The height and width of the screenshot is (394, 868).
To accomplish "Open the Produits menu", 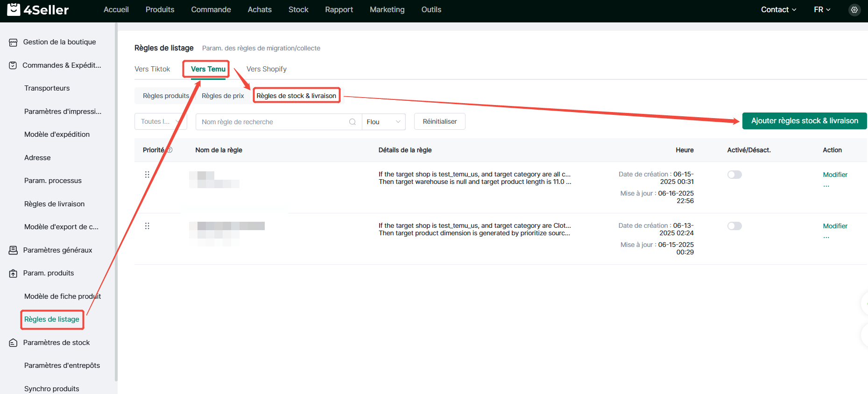I will [x=160, y=10].
